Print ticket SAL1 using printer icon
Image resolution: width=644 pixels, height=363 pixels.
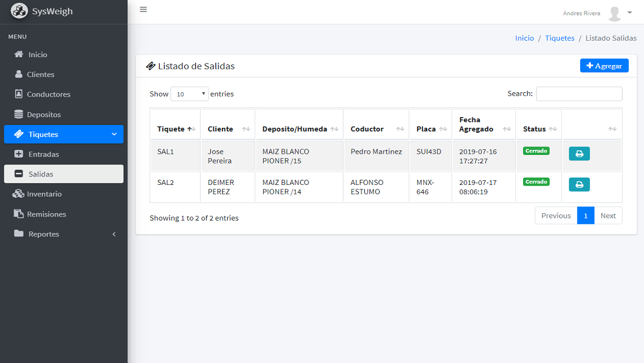pyautogui.click(x=579, y=154)
